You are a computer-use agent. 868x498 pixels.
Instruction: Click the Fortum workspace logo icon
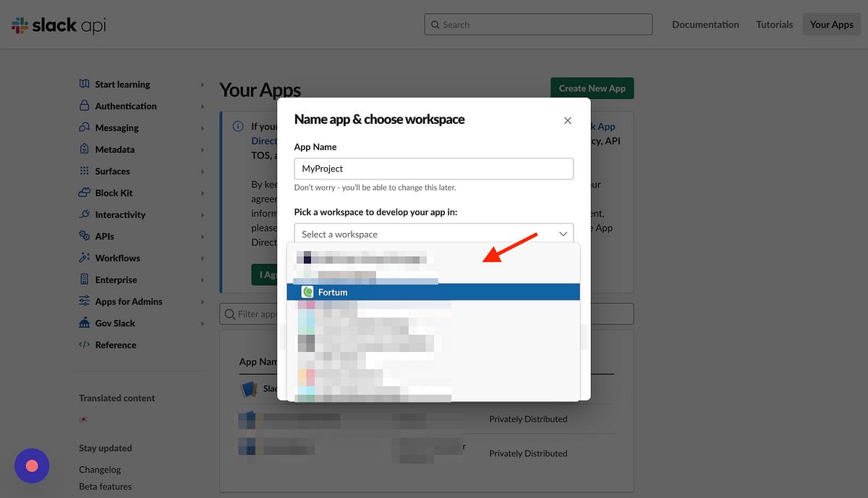click(x=307, y=292)
